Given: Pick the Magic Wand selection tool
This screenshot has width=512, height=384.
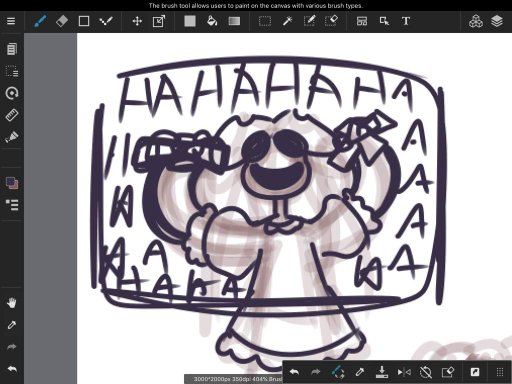Looking at the screenshot, I should coord(287,21).
